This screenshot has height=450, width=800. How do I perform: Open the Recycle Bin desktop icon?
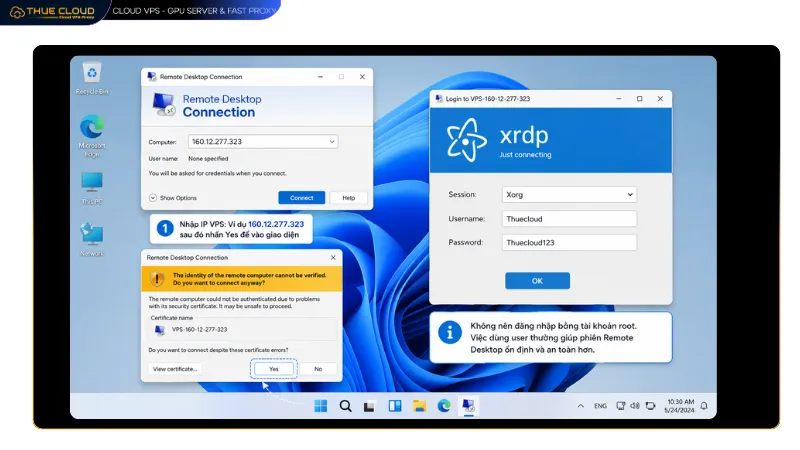(92, 78)
